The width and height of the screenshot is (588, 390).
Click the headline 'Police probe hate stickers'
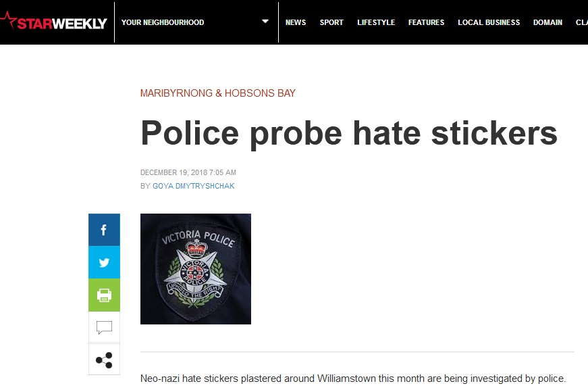click(x=349, y=133)
